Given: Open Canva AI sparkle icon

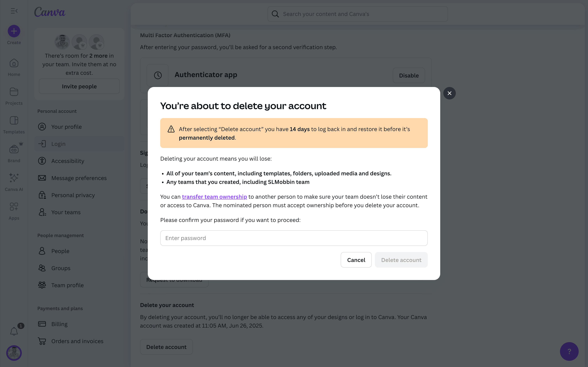Looking at the screenshot, I should coord(14,178).
